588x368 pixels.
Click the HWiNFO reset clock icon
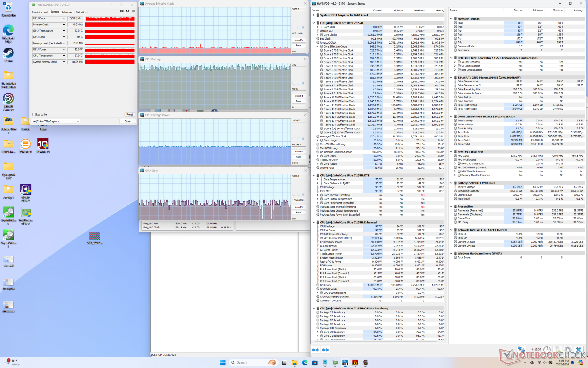[547, 350]
